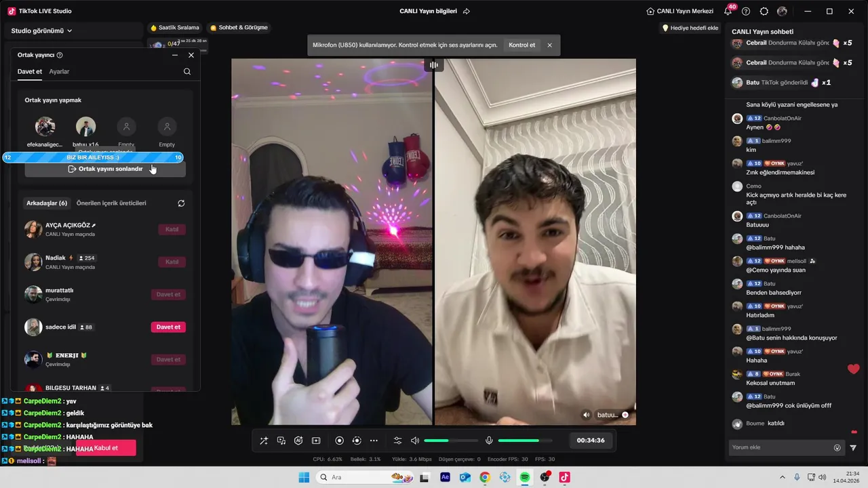This screenshot has height=488, width=868.
Task: Refresh the friends list
Action: coord(181,203)
